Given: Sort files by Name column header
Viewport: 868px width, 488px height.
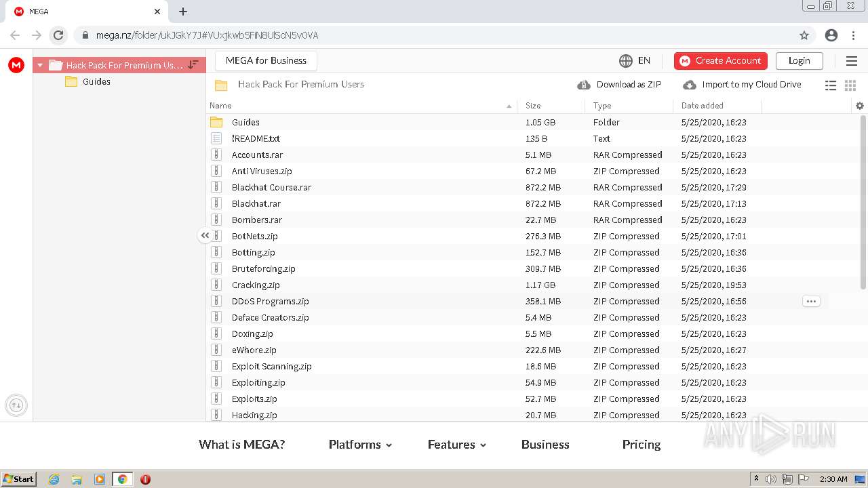Looking at the screenshot, I should 220,106.
